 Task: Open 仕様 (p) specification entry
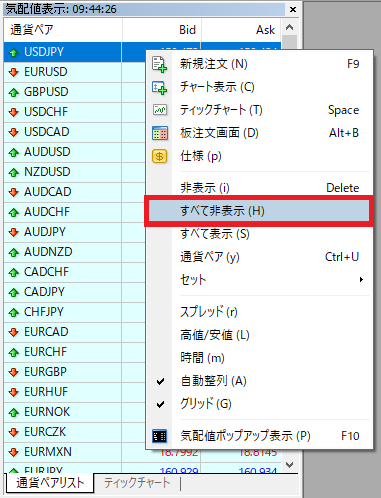click(x=259, y=156)
